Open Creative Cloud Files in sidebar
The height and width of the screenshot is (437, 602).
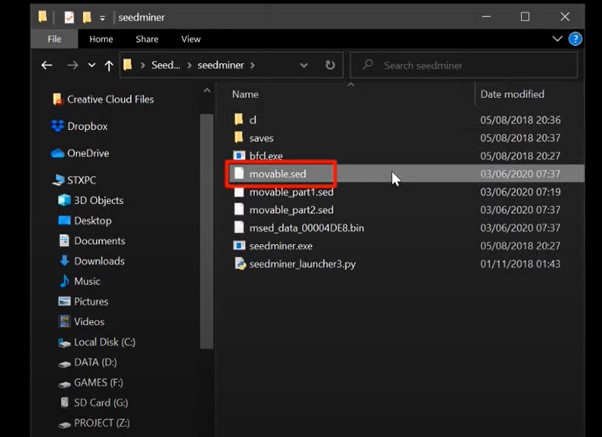pos(110,99)
